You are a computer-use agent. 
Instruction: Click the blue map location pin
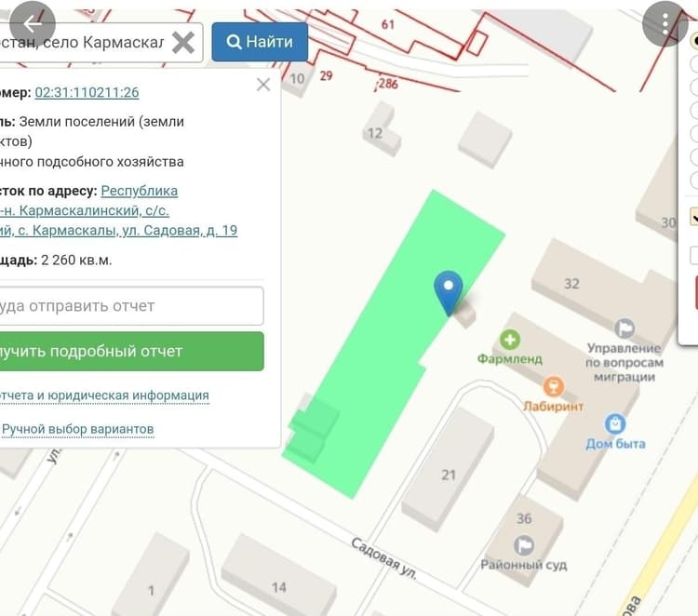click(449, 292)
